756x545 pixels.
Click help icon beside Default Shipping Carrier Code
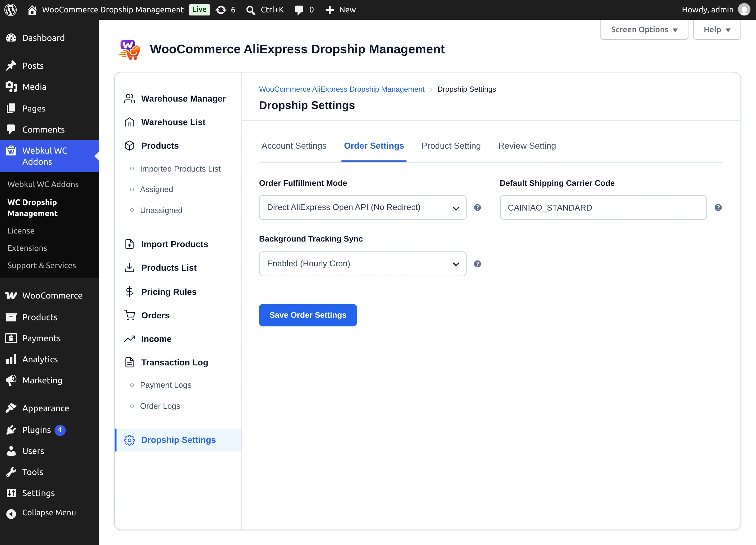click(x=718, y=207)
